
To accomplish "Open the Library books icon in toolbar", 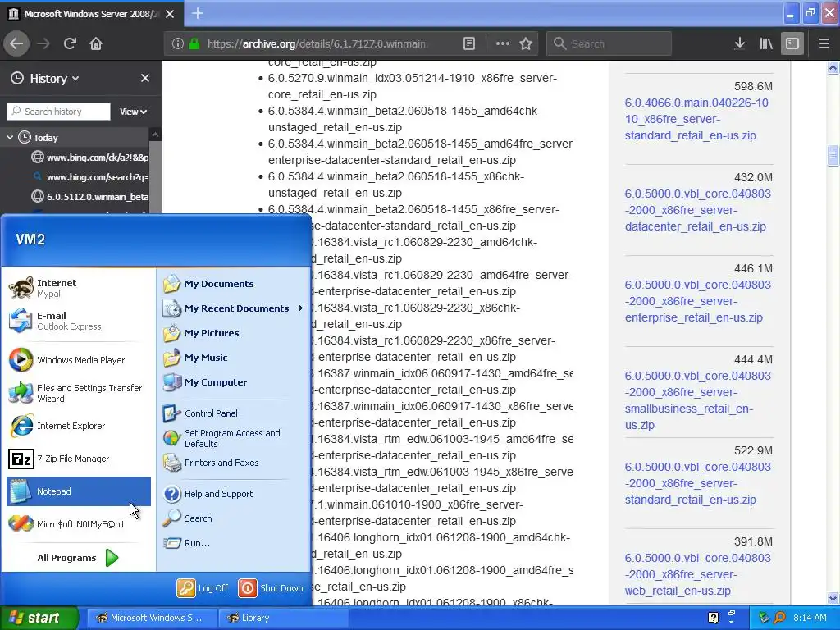I will tap(766, 43).
